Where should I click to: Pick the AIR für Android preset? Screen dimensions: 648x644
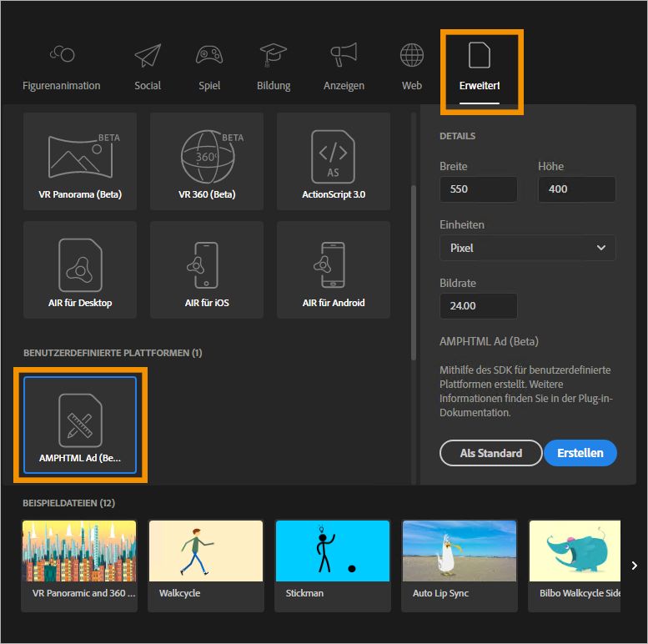point(334,269)
